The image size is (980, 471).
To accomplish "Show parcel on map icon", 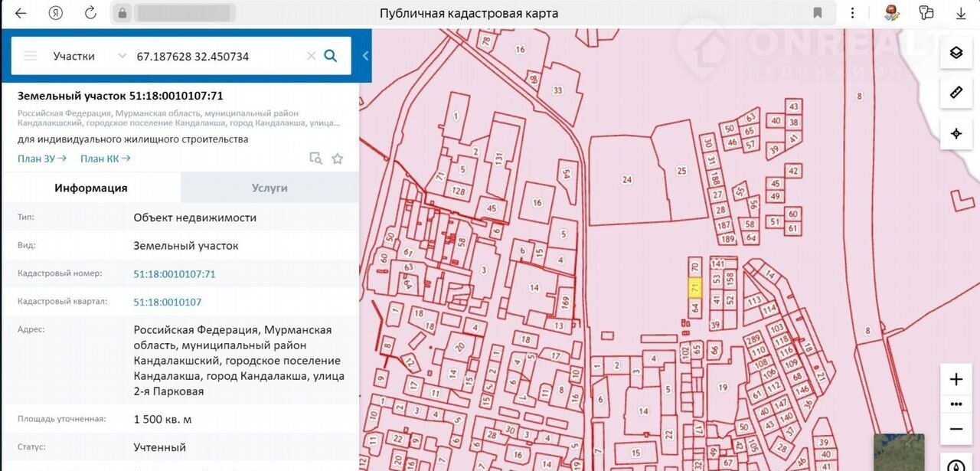I will point(315,159).
